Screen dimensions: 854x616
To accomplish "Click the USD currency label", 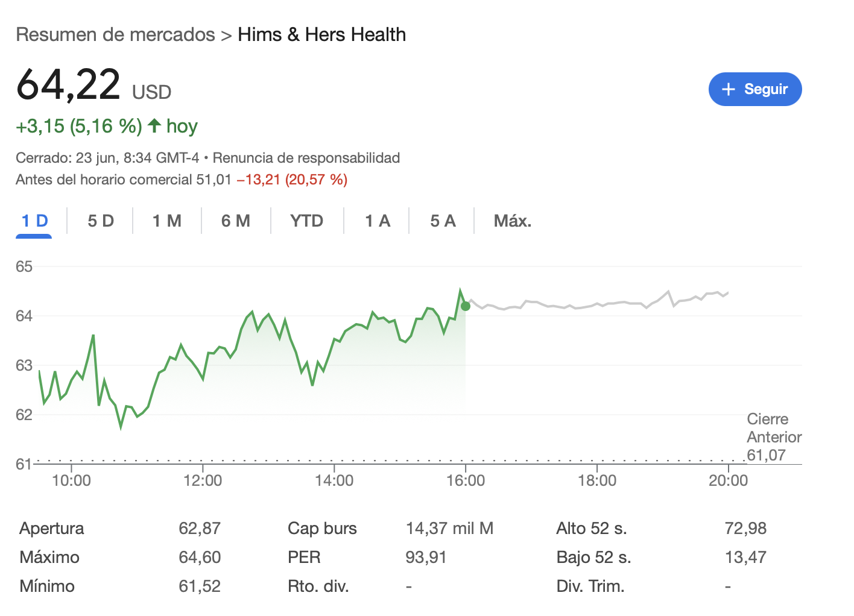I will pyautogui.click(x=152, y=92).
